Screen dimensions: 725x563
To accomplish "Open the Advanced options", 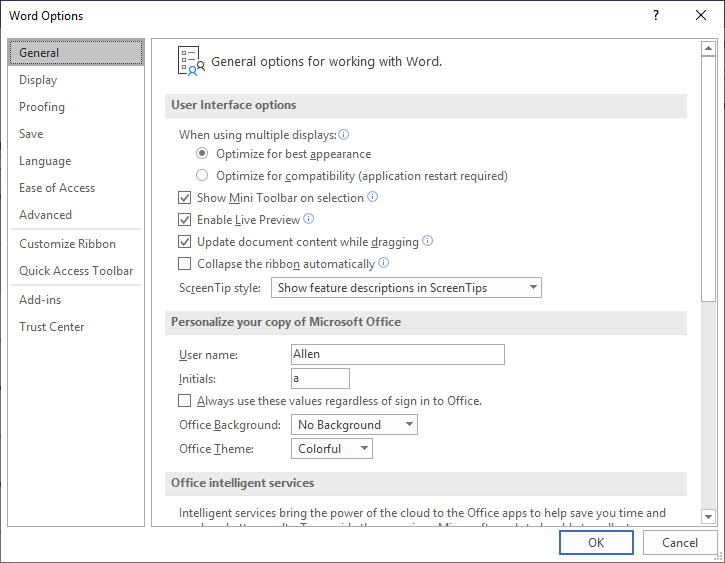I will (76, 214).
